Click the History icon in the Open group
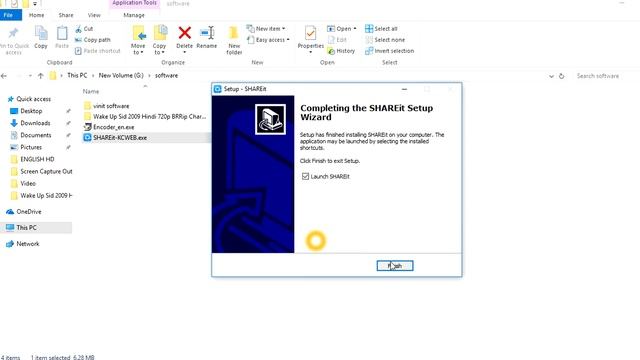This screenshot has height=360, width=640. [341, 51]
